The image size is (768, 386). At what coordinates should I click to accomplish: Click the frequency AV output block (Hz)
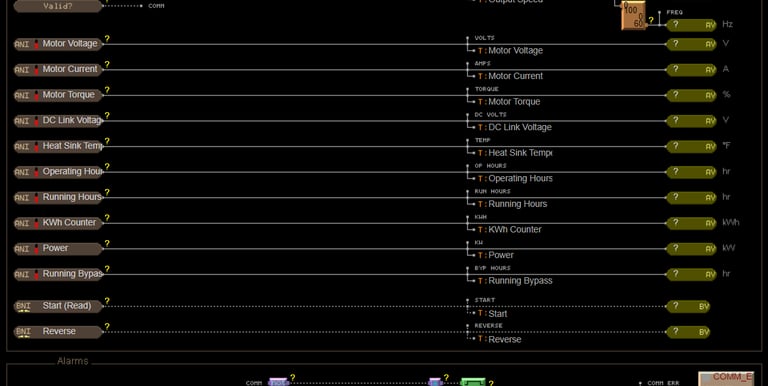click(691, 25)
